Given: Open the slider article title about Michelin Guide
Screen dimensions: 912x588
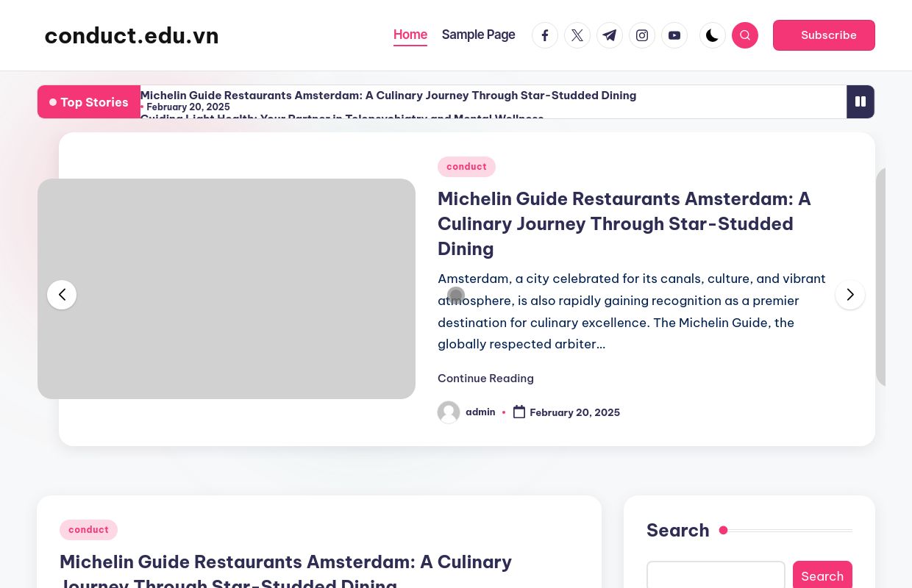Looking at the screenshot, I should (x=624, y=223).
